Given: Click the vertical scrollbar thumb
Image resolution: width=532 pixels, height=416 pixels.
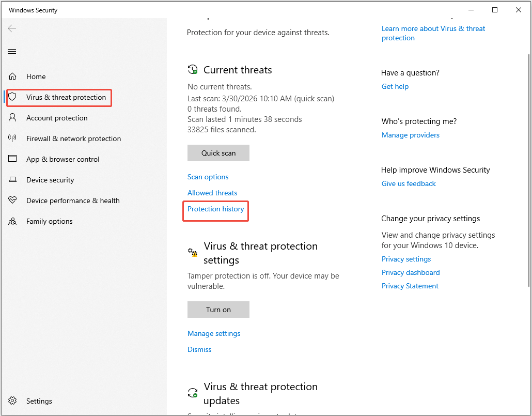Looking at the screenshot, I should point(529,170).
